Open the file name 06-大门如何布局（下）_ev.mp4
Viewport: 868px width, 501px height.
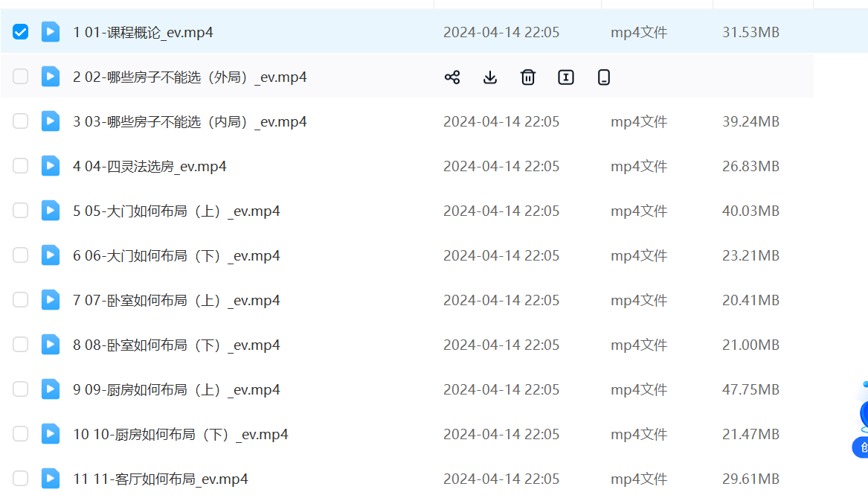pos(176,256)
